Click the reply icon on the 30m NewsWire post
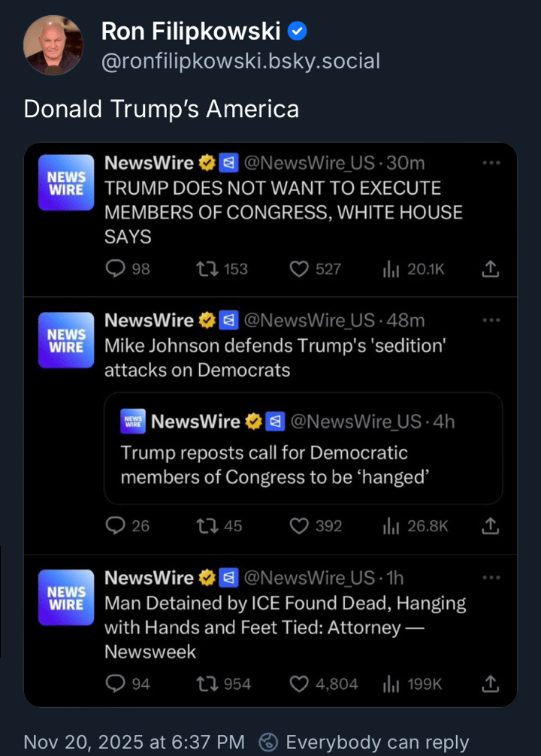The height and width of the screenshot is (756, 541). tap(115, 268)
